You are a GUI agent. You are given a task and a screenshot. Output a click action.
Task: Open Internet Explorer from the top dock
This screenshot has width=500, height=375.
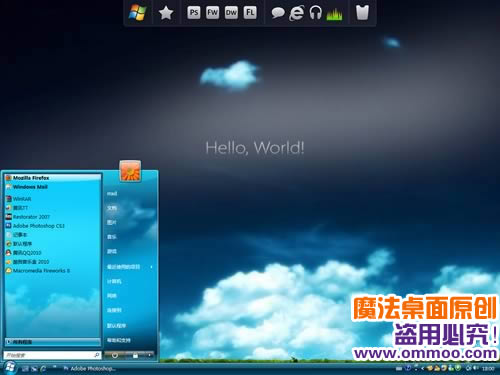(x=296, y=13)
